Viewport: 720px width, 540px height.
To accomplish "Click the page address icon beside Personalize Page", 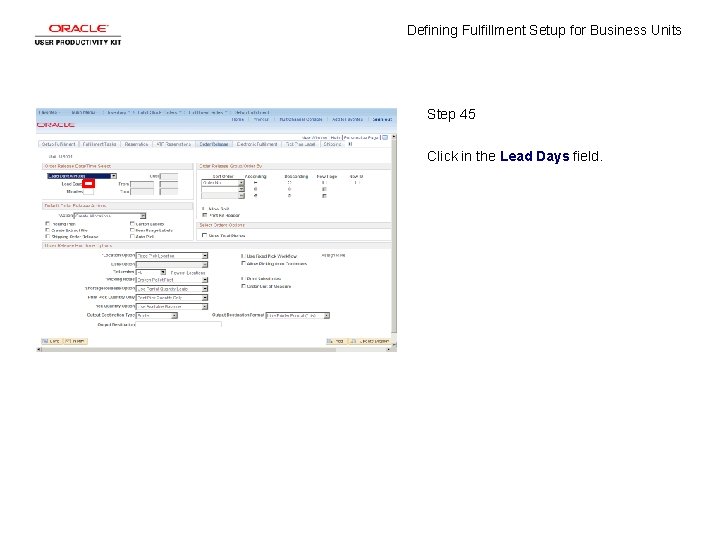I will pos(385,138).
